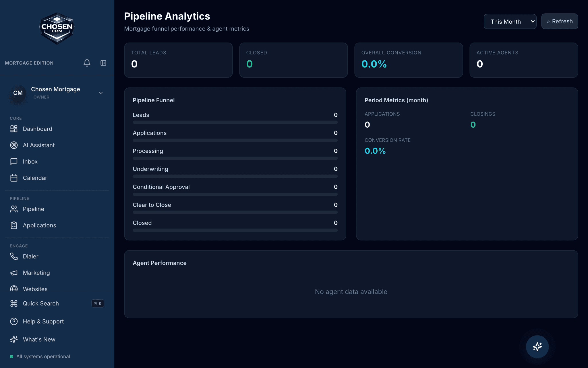The width and height of the screenshot is (588, 368).
Task: Collapse the sidebar panel icon
Action: (103, 63)
